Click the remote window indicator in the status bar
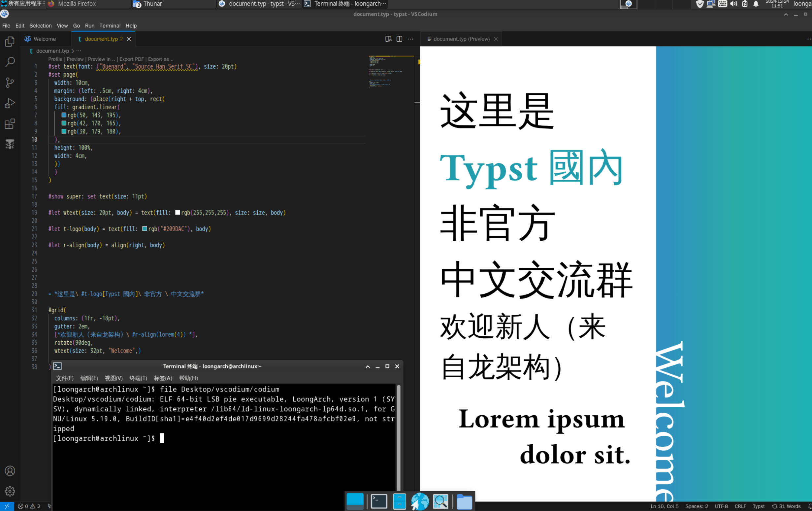This screenshot has width=812, height=511. (x=7, y=506)
